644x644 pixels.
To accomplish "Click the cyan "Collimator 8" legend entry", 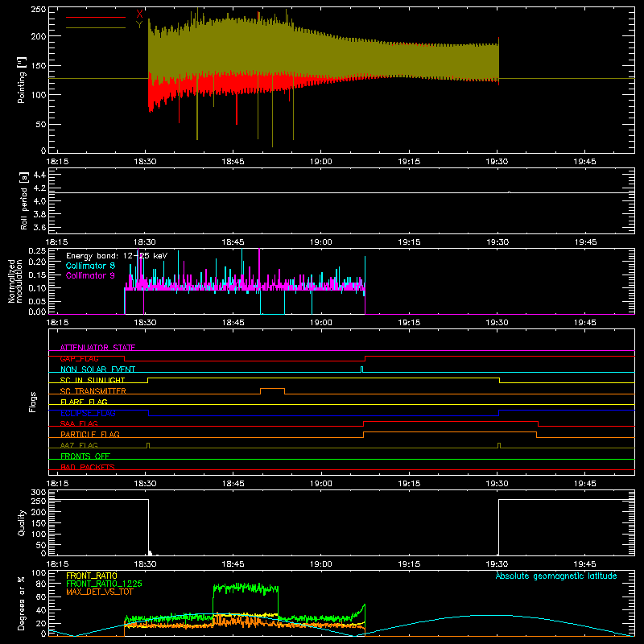I will pos(90,266).
